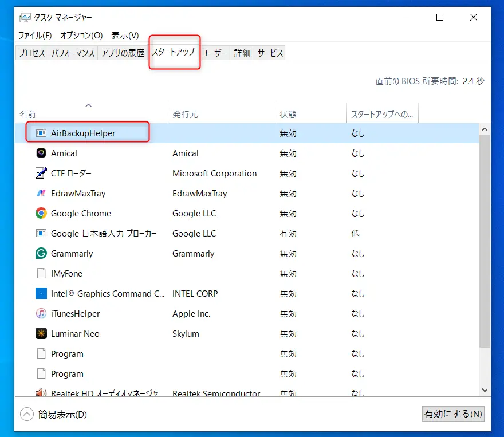Click the Grammarly green icon

[41, 253]
